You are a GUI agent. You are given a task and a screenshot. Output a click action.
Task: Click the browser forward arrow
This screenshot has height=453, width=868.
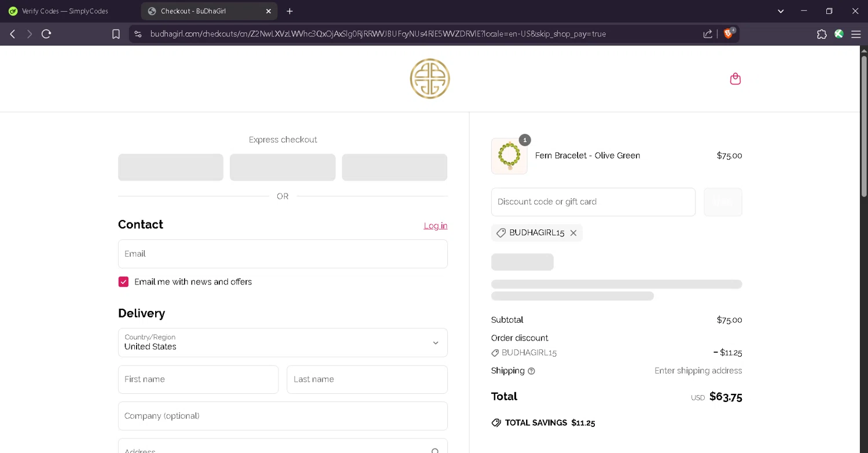(x=29, y=34)
